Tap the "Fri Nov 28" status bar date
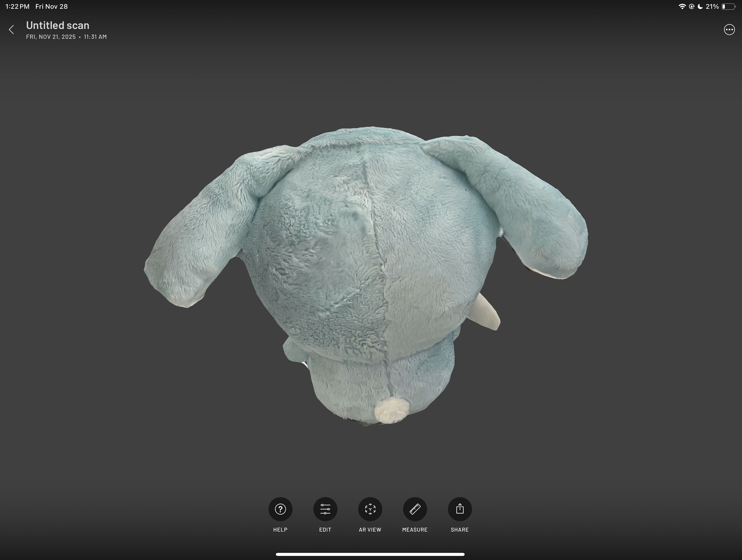The image size is (742, 560). pos(51,7)
